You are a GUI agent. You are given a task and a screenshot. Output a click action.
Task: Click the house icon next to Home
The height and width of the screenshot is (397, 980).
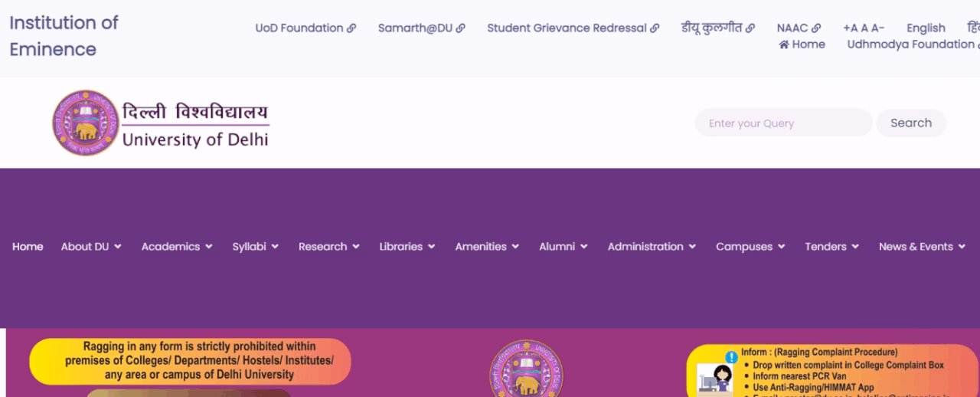pyautogui.click(x=784, y=44)
